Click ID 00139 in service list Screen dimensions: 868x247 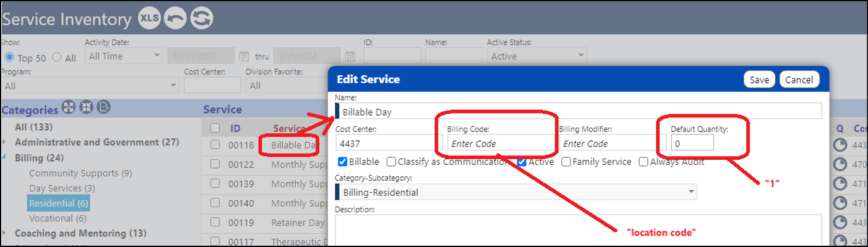click(x=241, y=184)
